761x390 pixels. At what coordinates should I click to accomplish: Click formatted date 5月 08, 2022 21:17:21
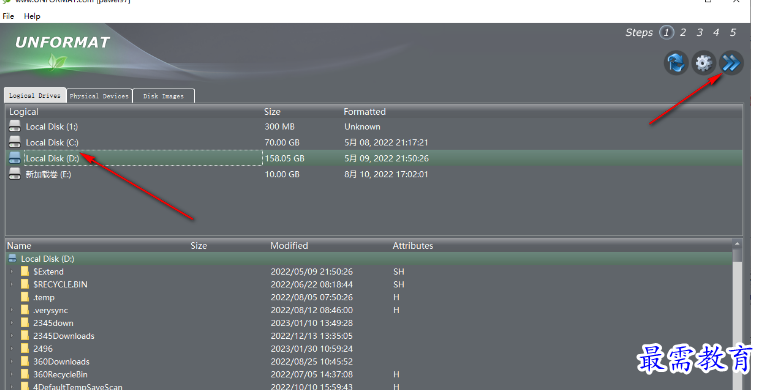386,143
